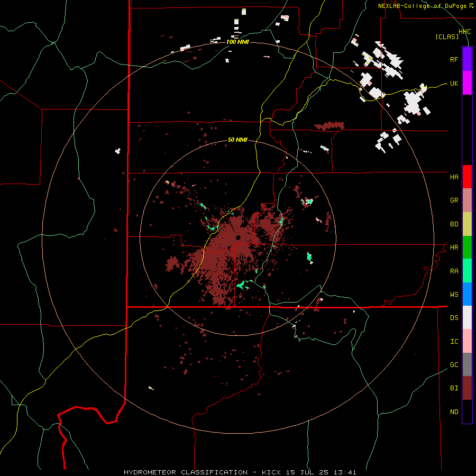Click the UK magenta legend swatch
The width and height of the screenshot is (476, 476).
[x=467, y=83]
